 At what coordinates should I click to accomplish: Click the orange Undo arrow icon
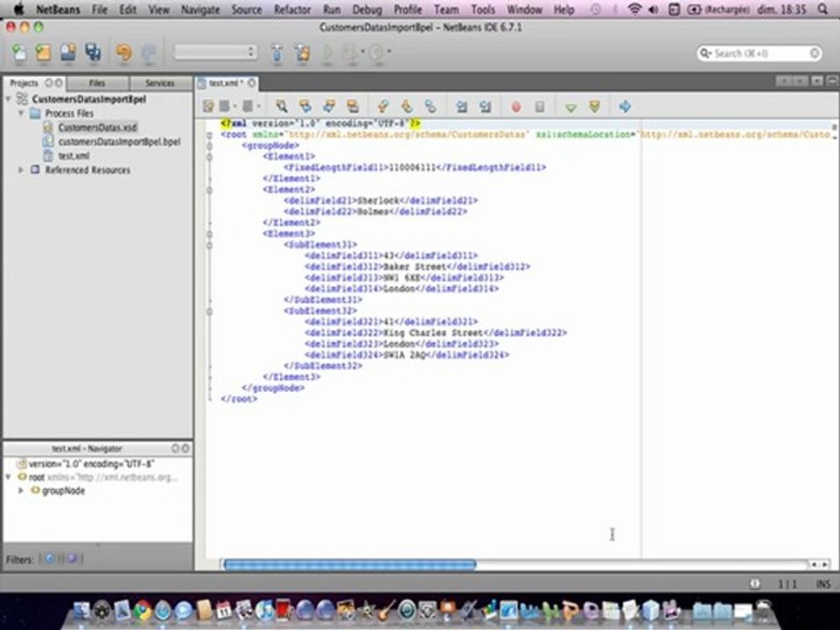(x=124, y=52)
